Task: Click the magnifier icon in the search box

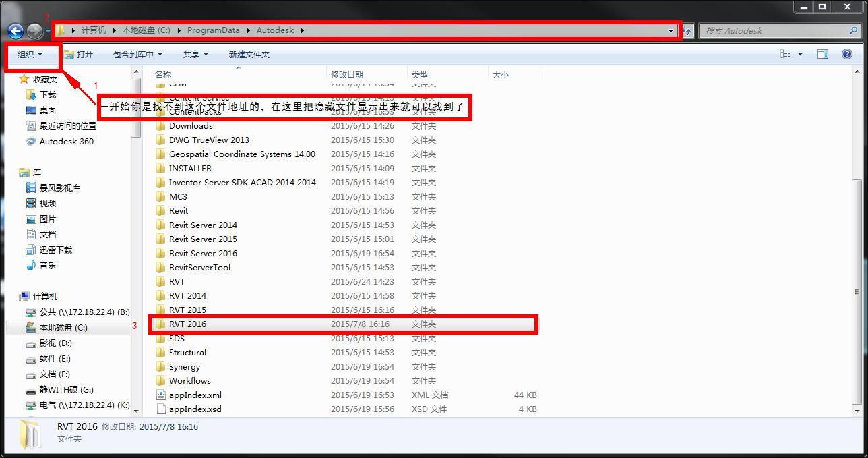Action: pos(854,30)
